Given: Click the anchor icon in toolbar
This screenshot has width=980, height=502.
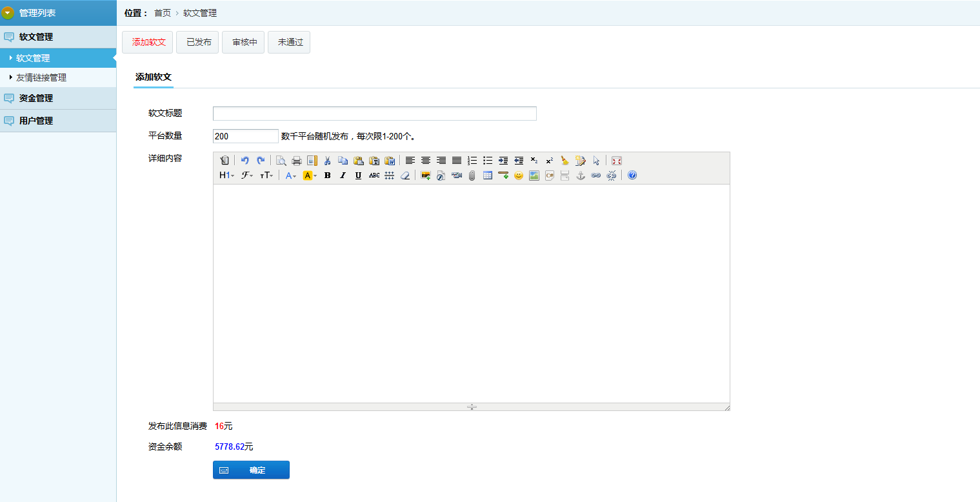Looking at the screenshot, I should coord(581,176).
